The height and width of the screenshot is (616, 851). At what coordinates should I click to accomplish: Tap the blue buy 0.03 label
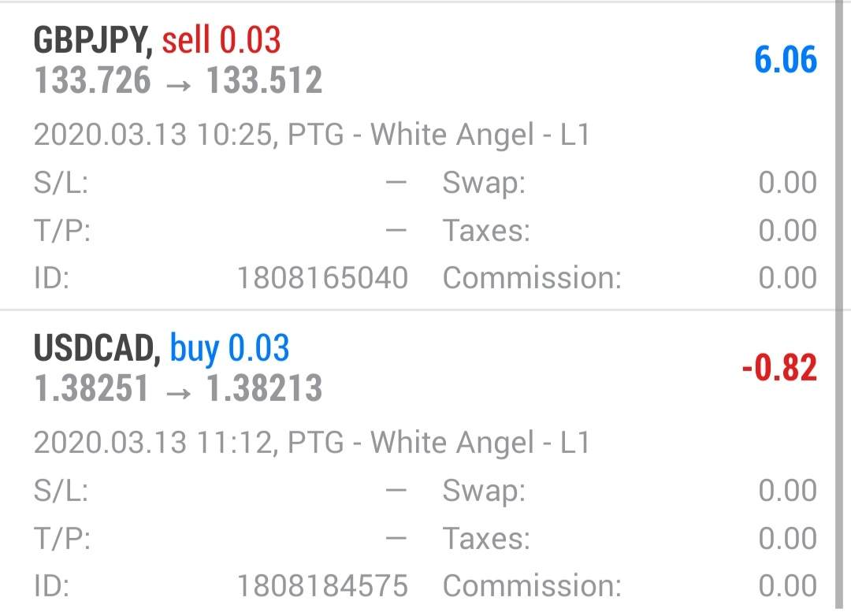(x=230, y=348)
